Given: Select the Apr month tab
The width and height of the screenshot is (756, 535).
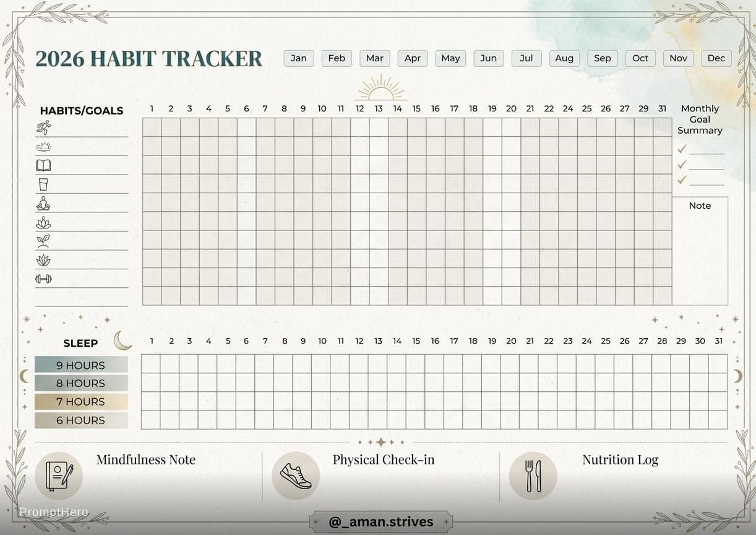Looking at the screenshot, I should 413,58.
